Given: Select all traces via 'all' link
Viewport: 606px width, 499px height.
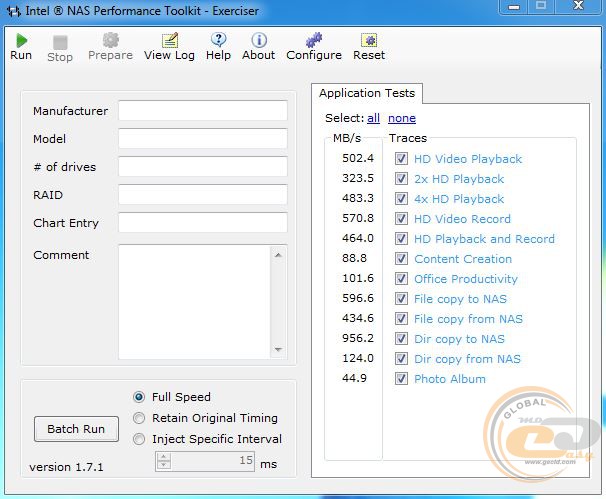Looking at the screenshot, I should [373, 118].
